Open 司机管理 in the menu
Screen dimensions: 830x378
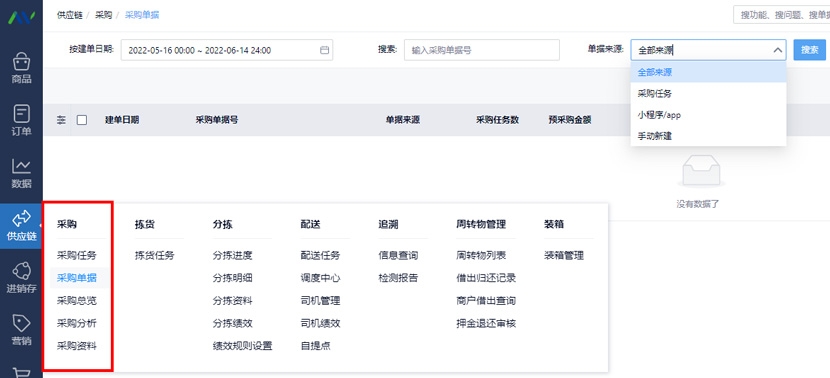(x=320, y=301)
